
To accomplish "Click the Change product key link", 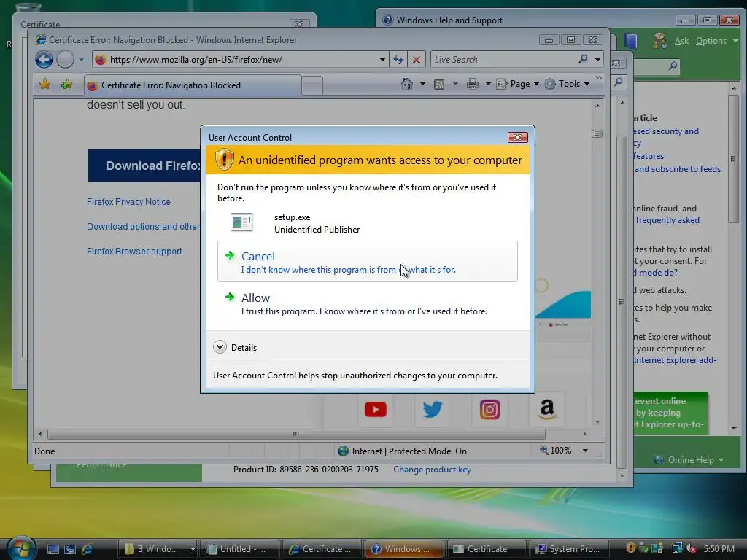I will (432, 470).
